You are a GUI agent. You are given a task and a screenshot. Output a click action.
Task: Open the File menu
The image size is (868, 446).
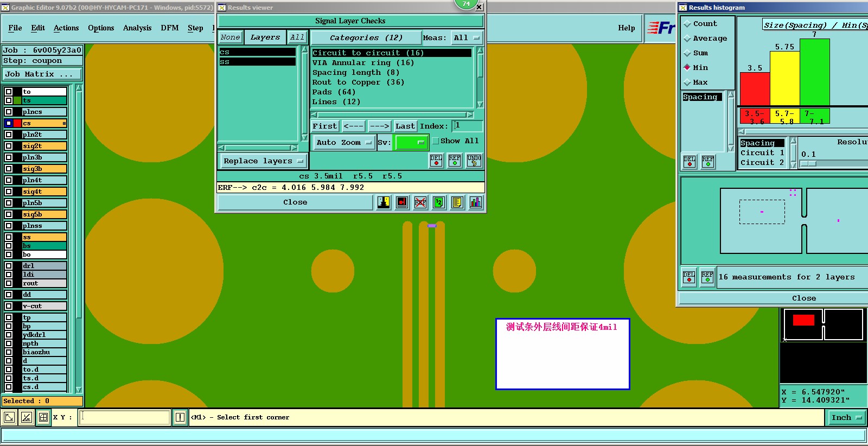pos(15,28)
